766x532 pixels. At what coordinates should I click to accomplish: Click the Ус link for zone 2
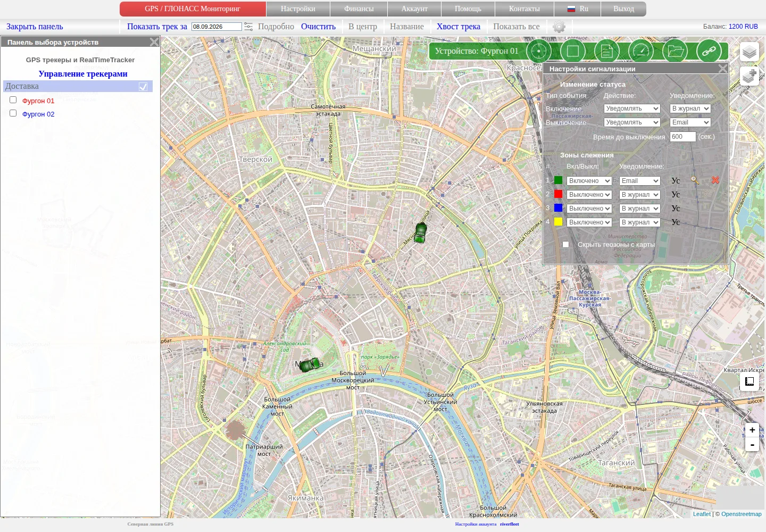[x=676, y=195]
